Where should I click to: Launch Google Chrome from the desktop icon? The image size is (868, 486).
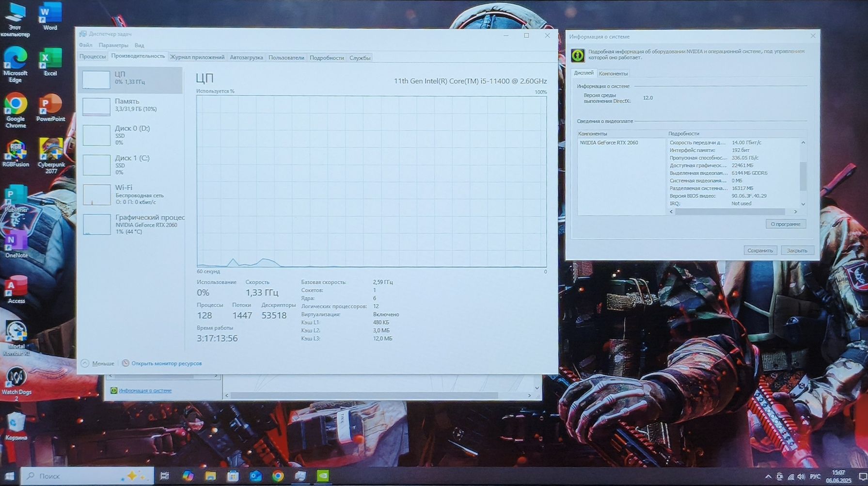pyautogui.click(x=16, y=111)
